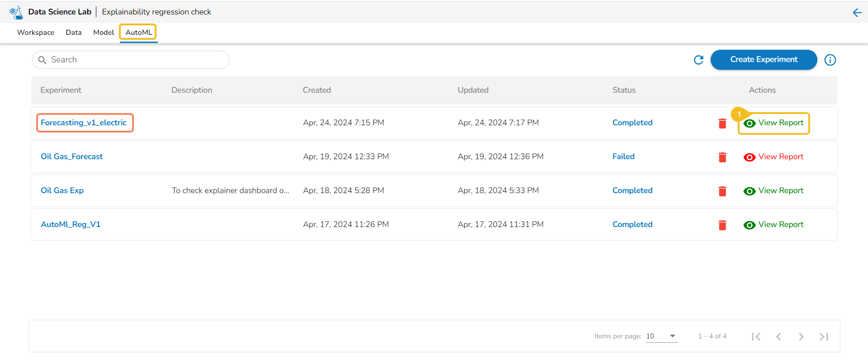
Task: Open the AutoML_Reg_V1 experiment link
Action: click(x=71, y=224)
